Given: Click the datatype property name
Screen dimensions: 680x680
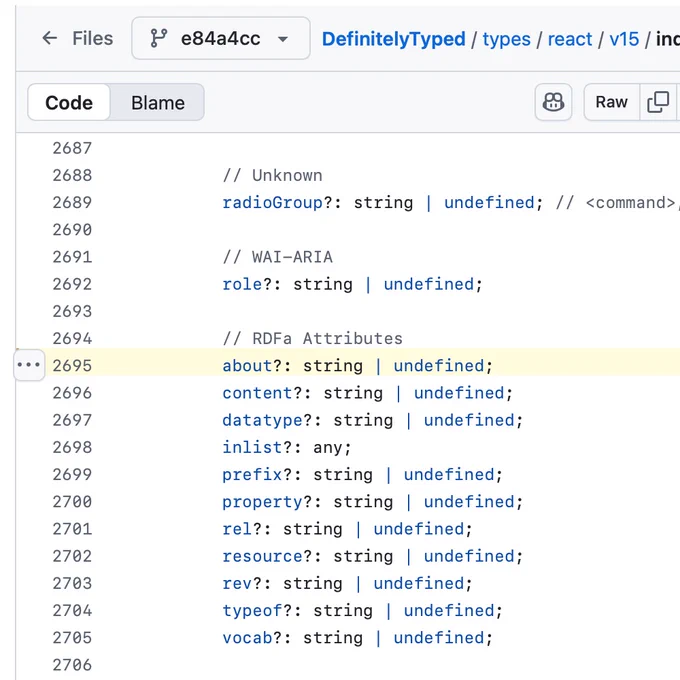Looking at the screenshot, I should pos(262,420).
